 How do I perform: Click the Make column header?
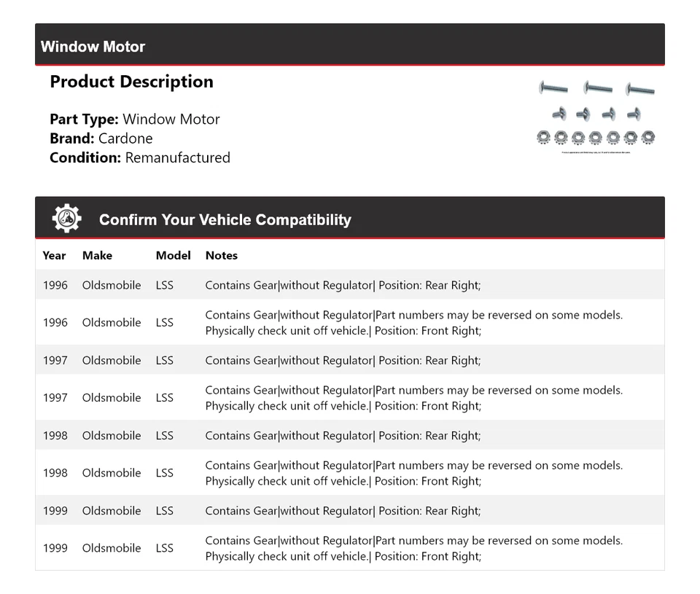pos(97,255)
